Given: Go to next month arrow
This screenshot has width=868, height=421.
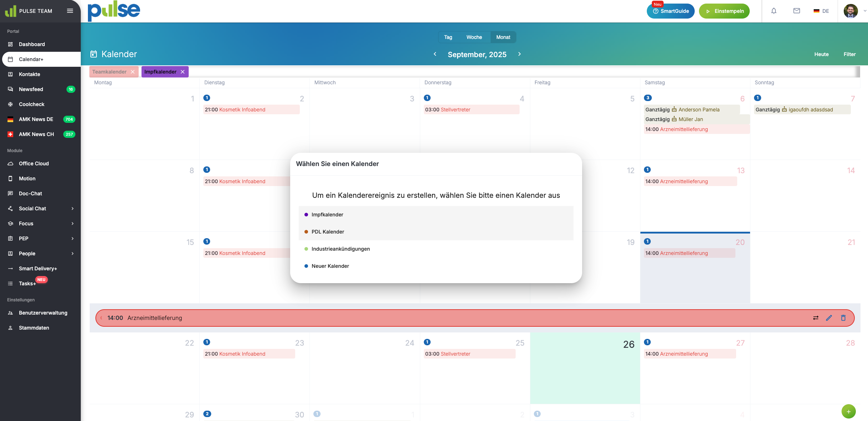Looking at the screenshot, I should coord(520,54).
